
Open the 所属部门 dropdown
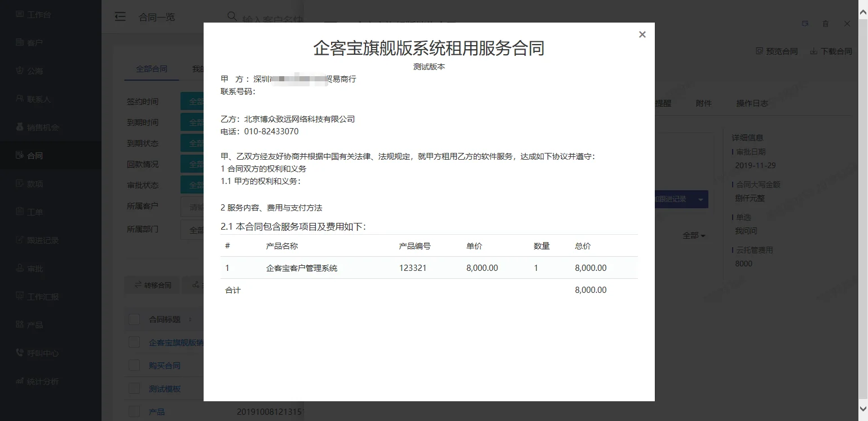pyautogui.click(x=192, y=230)
